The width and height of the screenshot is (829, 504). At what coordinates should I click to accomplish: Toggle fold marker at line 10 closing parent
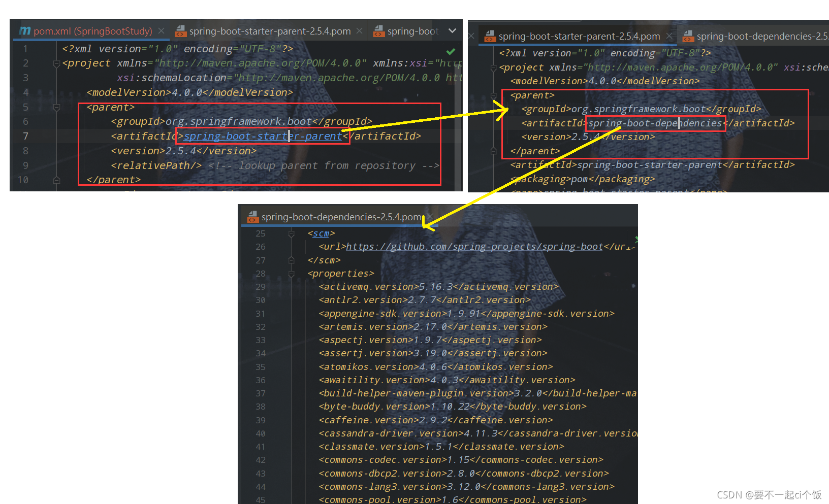click(x=56, y=180)
